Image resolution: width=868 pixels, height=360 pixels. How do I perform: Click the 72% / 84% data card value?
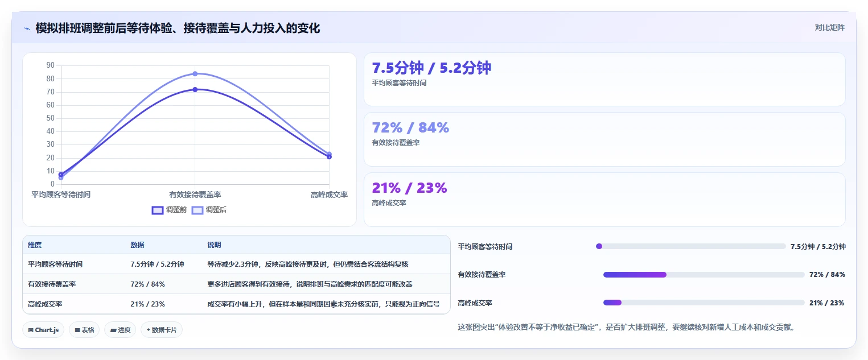410,127
